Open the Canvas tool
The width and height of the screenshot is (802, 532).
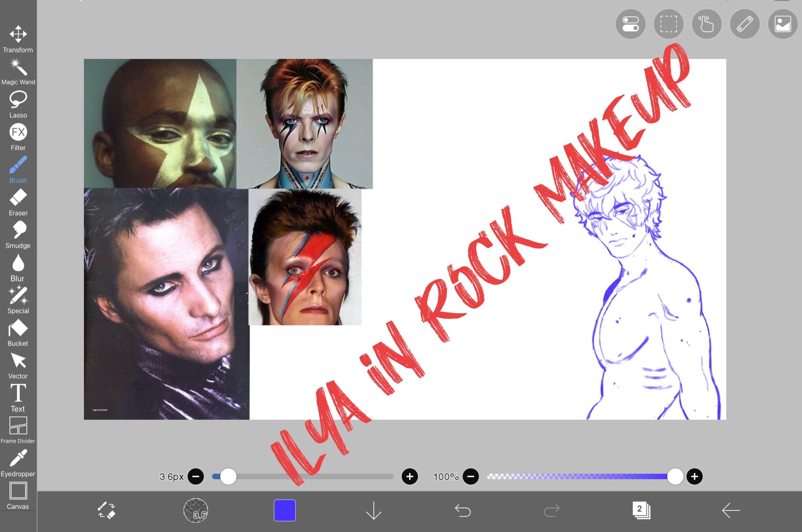point(18,496)
